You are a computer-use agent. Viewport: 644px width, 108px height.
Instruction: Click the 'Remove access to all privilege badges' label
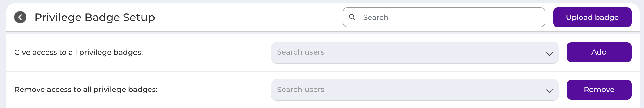86,90
